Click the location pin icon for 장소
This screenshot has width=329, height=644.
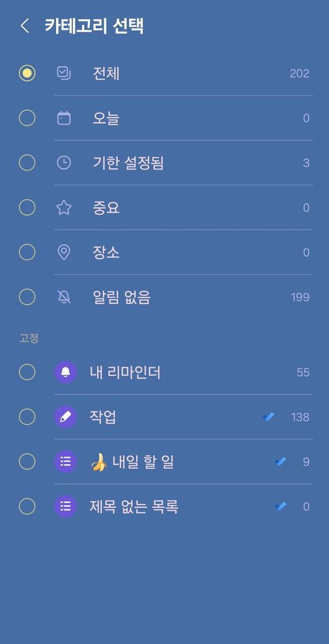64,253
